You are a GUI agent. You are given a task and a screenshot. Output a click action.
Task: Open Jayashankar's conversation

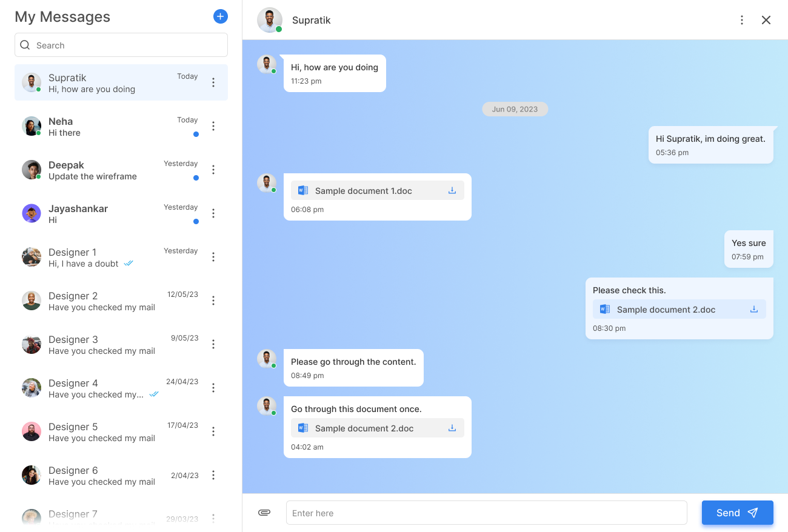[121, 213]
